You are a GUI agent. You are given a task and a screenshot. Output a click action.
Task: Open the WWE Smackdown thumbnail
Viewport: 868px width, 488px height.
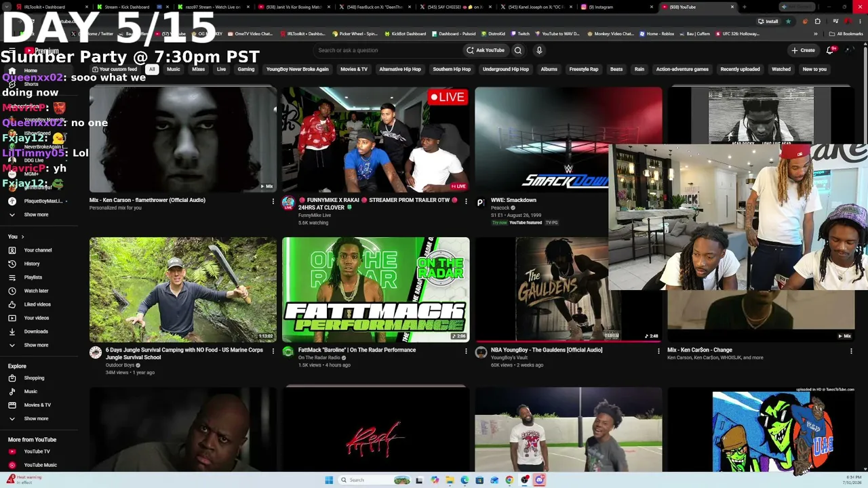pos(542,140)
